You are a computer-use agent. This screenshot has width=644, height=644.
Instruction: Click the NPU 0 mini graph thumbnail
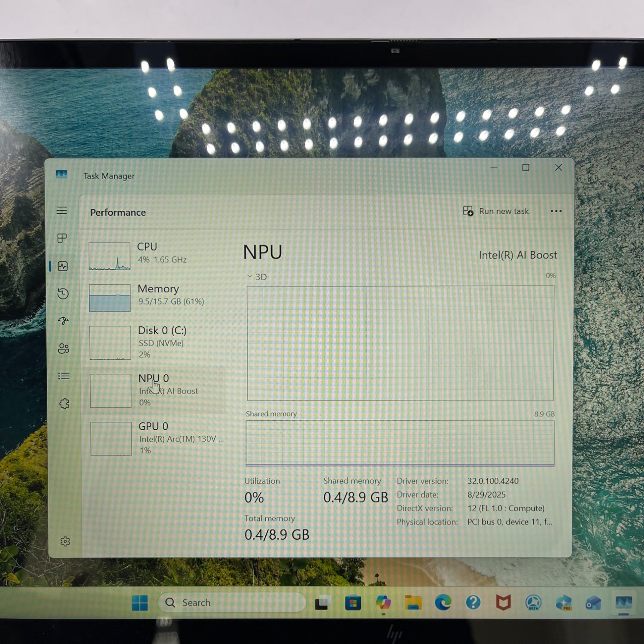111,391
